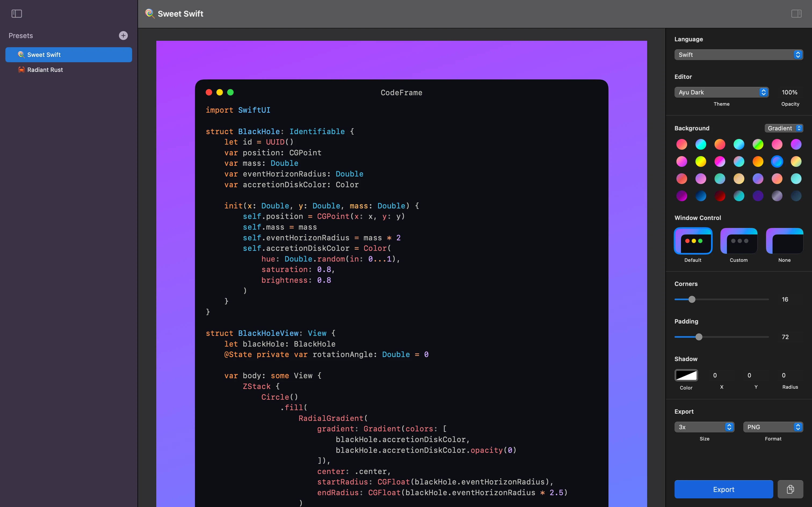
Task: Open the Background type dropdown set to Gradient
Action: 784,128
